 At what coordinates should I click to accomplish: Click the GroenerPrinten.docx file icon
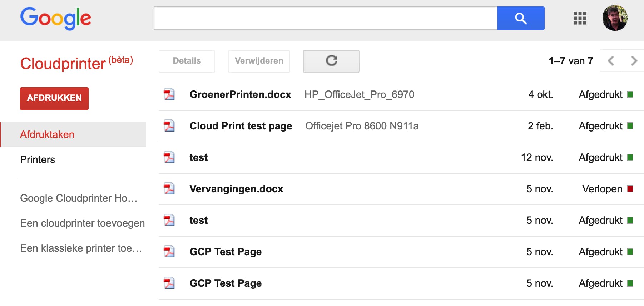point(169,94)
